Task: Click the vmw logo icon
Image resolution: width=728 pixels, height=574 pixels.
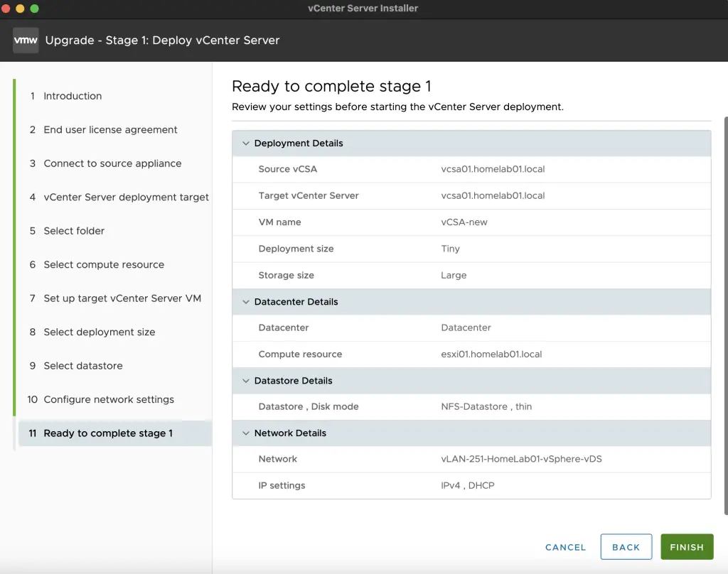Action: 26,40
